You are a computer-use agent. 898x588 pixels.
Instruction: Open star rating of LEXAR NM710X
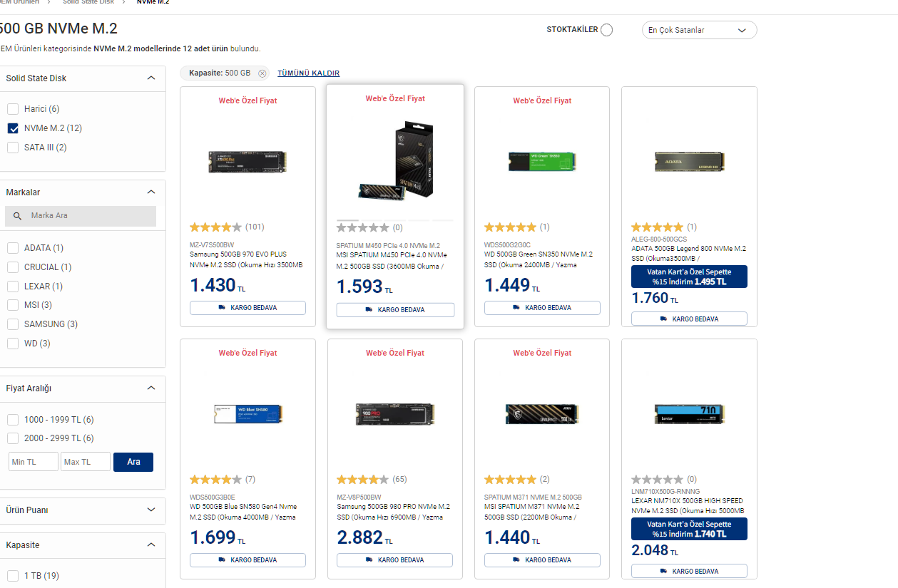pyautogui.click(x=657, y=480)
